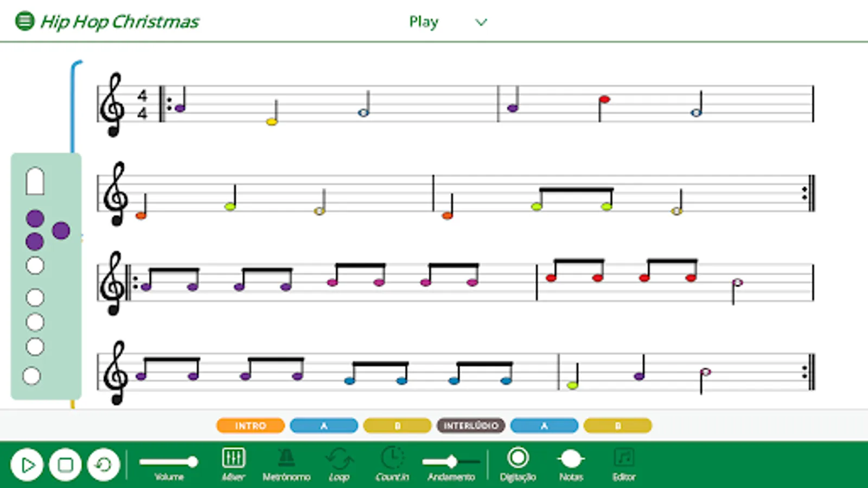Image resolution: width=868 pixels, height=488 pixels.
Task: Stop playback using the square stop button
Action: pyautogui.click(x=65, y=465)
